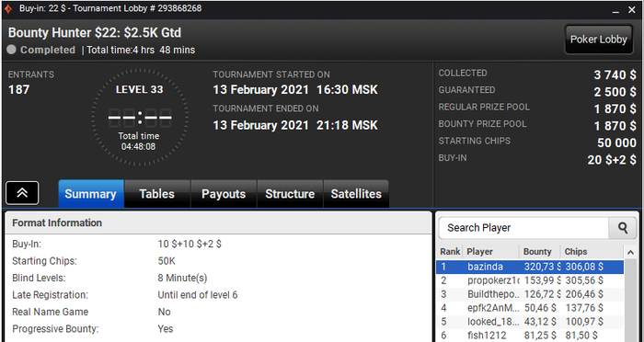
Task: View the Satellites tab
Action: [x=356, y=194]
